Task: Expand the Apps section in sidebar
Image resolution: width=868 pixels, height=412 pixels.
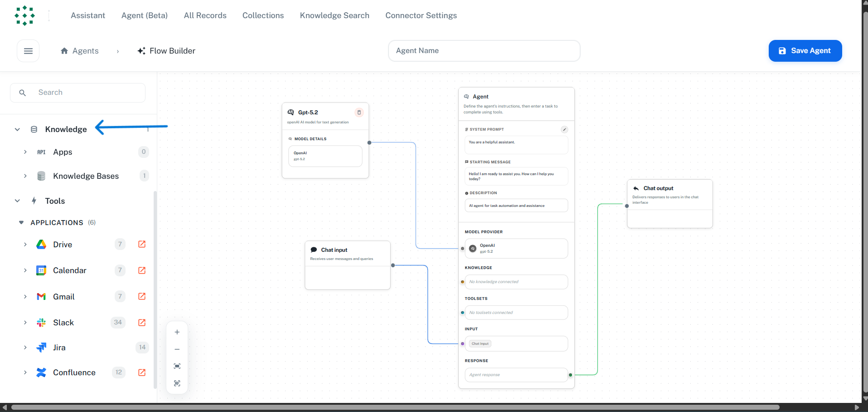Action: point(25,152)
